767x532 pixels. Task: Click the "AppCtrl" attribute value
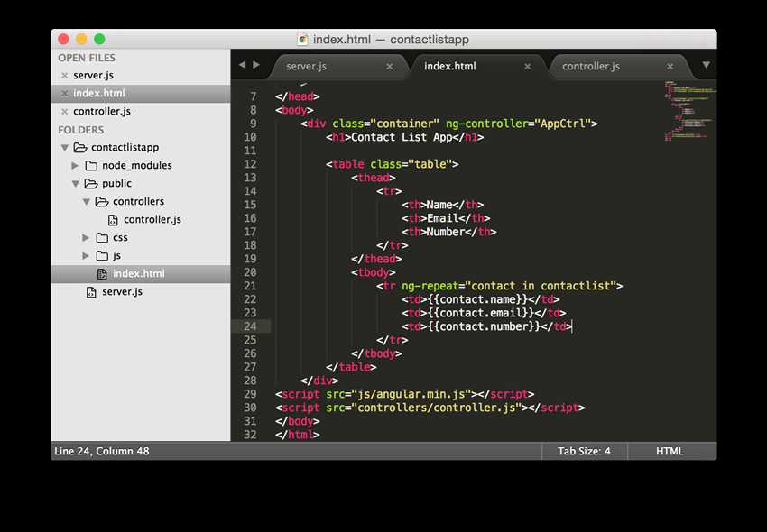(563, 124)
